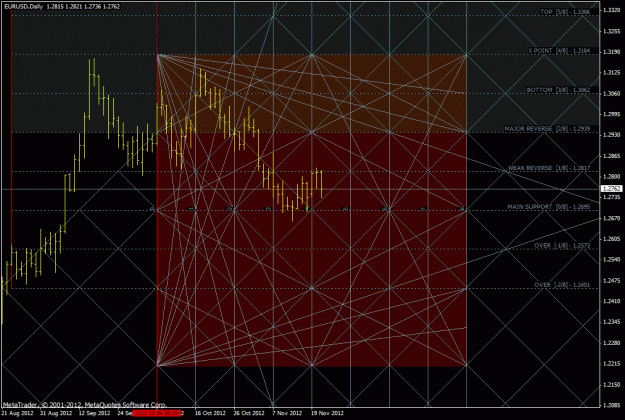Click the 1.2540 price scale value

(611, 259)
